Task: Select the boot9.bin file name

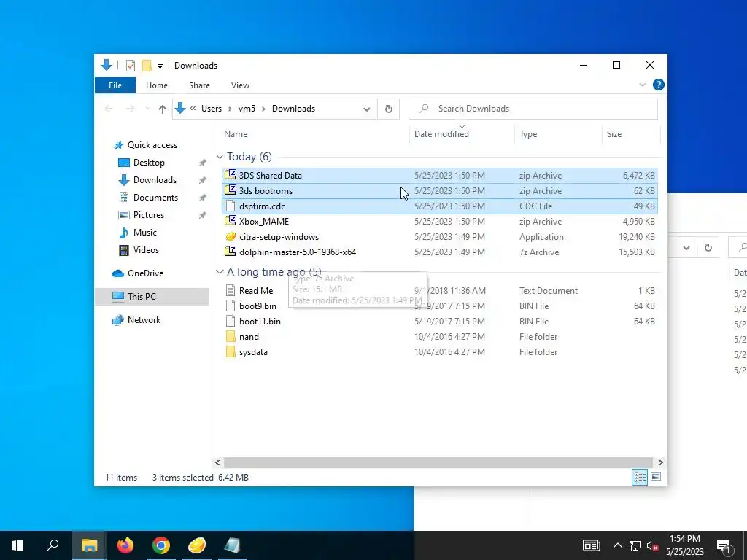Action: [258, 306]
